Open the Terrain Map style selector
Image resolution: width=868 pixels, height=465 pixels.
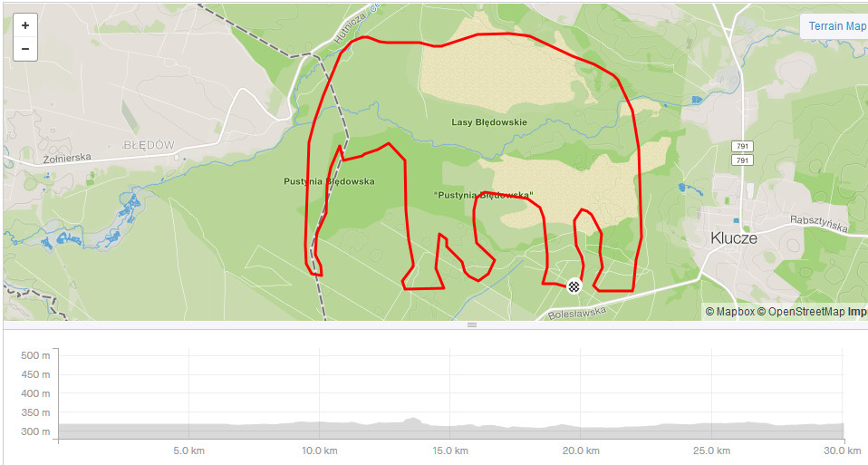click(x=834, y=26)
